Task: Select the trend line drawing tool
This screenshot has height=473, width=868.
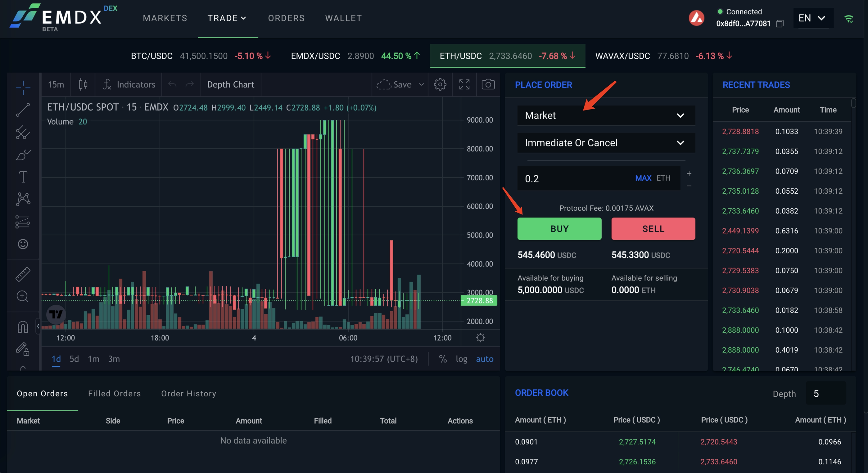Action: click(x=23, y=110)
